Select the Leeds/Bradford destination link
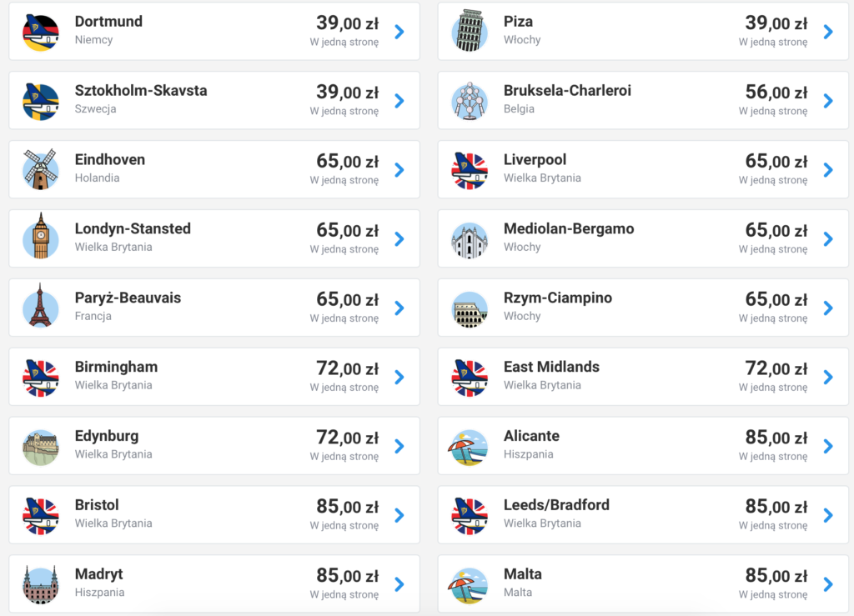The width and height of the screenshot is (854, 616). (x=556, y=505)
